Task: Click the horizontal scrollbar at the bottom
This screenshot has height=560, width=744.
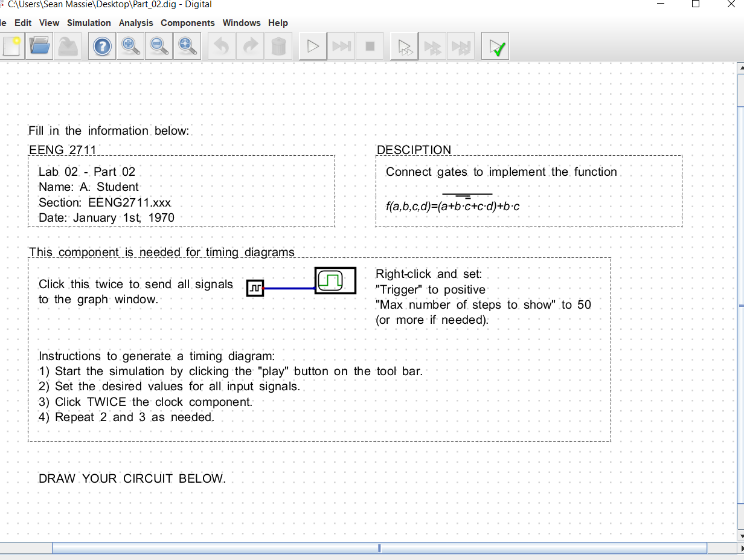Action: tap(379, 548)
